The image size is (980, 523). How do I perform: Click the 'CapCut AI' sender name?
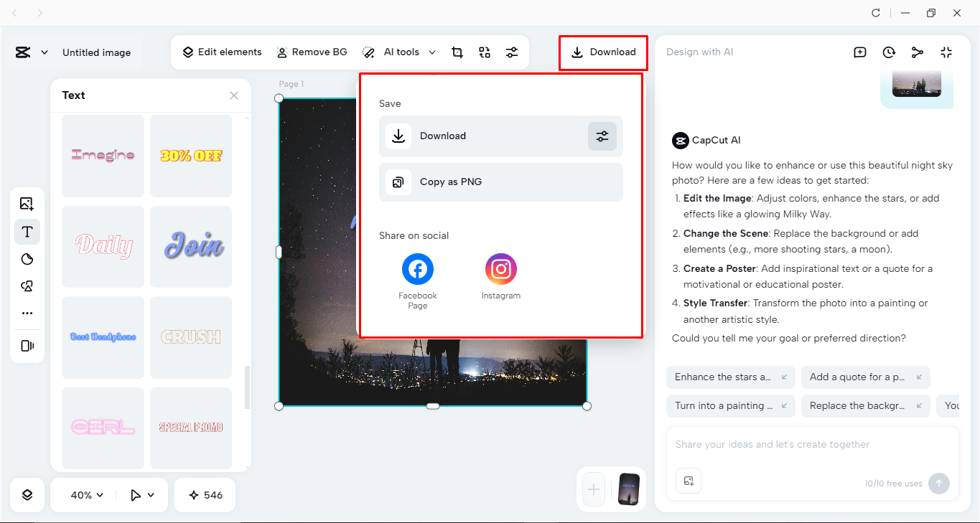(717, 141)
